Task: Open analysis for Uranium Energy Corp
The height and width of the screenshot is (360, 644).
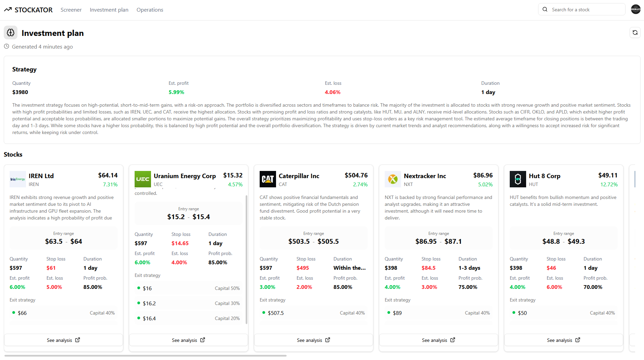Action: click(188, 340)
